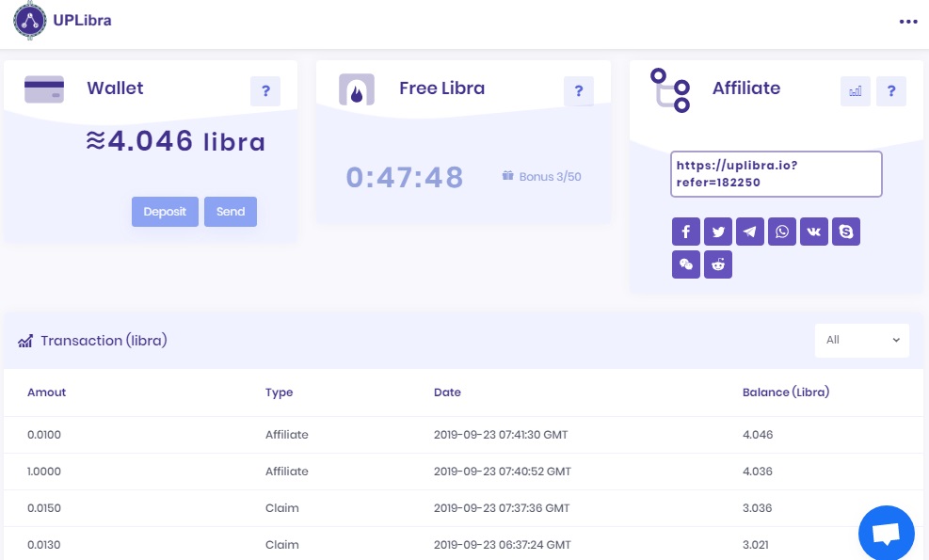Click the Wallet card title

[x=115, y=88]
